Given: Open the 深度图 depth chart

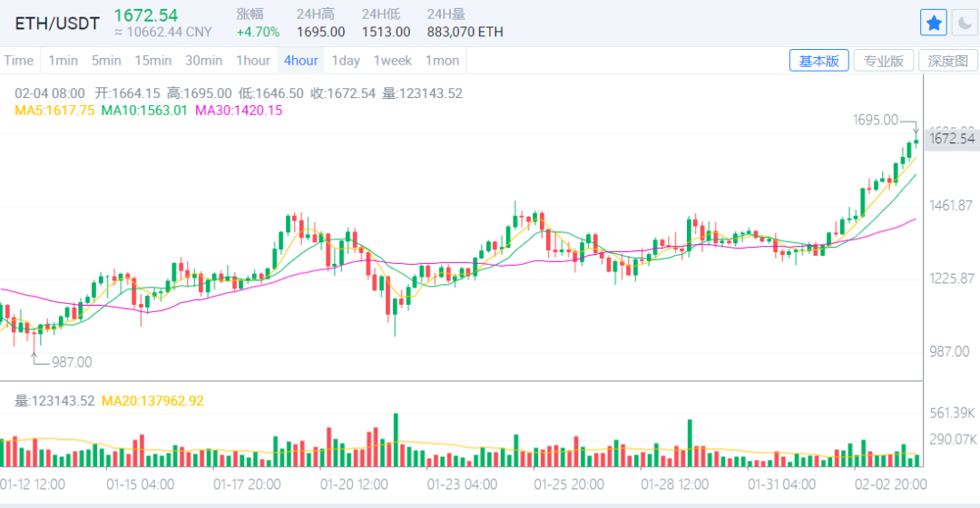Looking at the screenshot, I should [948, 61].
